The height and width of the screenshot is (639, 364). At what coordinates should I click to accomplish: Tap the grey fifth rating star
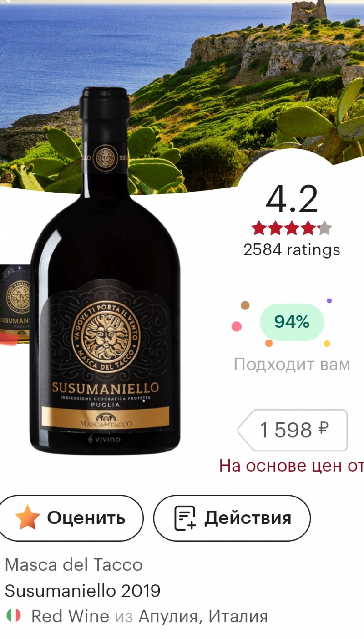pyautogui.click(x=324, y=228)
